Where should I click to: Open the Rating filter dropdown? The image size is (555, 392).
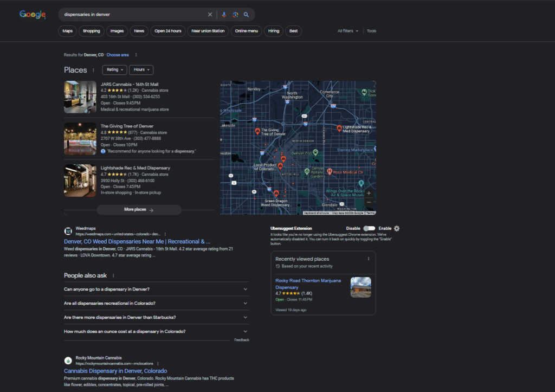pos(115,70)
